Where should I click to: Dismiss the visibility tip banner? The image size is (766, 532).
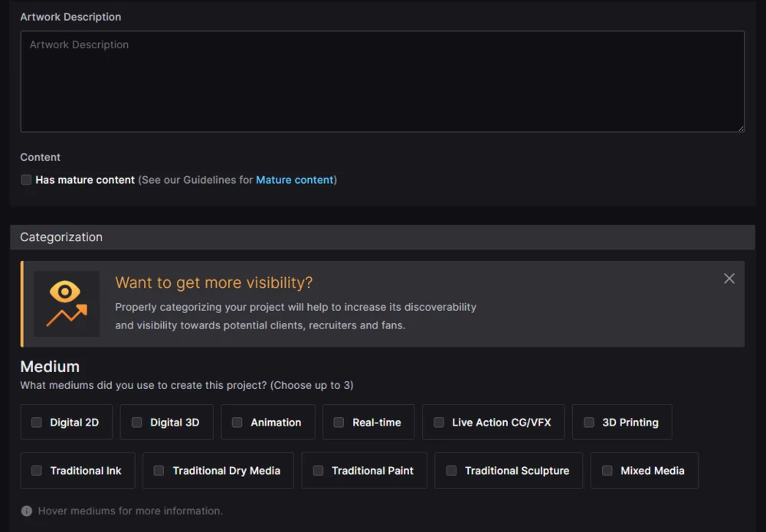pos(729,279)
